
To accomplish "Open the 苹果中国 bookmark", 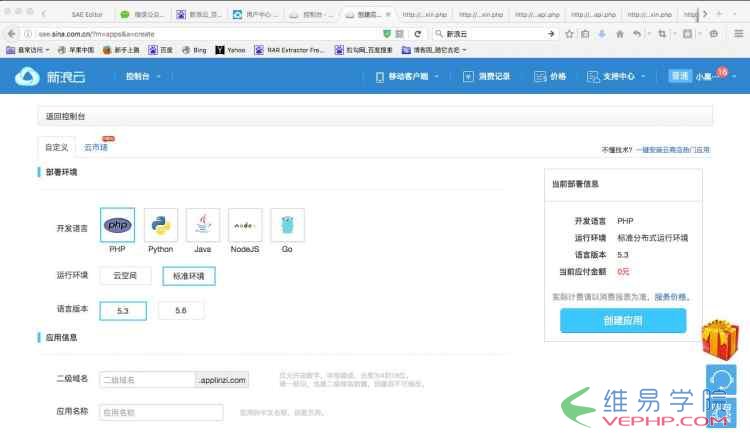I will (76, 50).
